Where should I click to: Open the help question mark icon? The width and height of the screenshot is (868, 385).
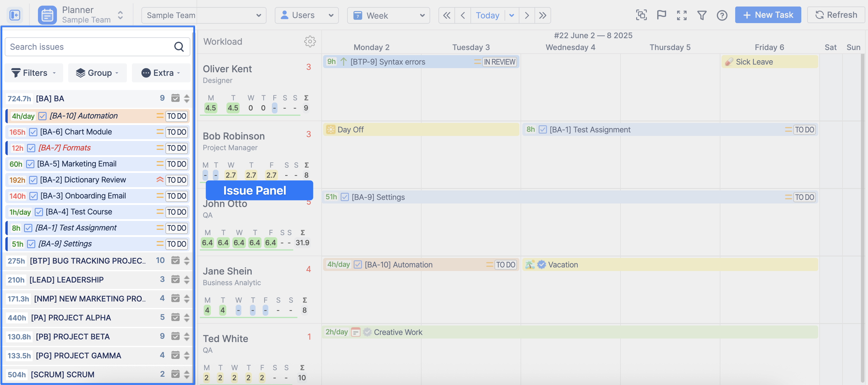(x=722, y=15)
